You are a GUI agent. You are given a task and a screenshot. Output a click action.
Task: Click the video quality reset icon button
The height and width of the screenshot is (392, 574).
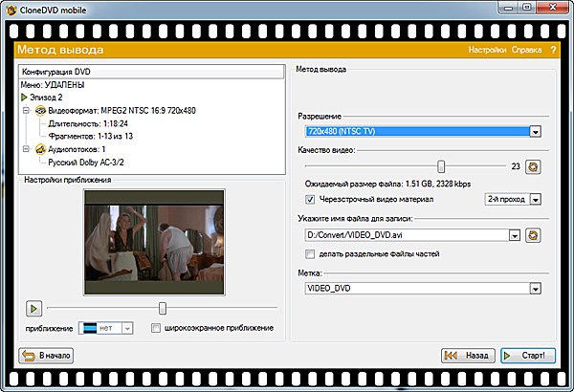[534, 166]
